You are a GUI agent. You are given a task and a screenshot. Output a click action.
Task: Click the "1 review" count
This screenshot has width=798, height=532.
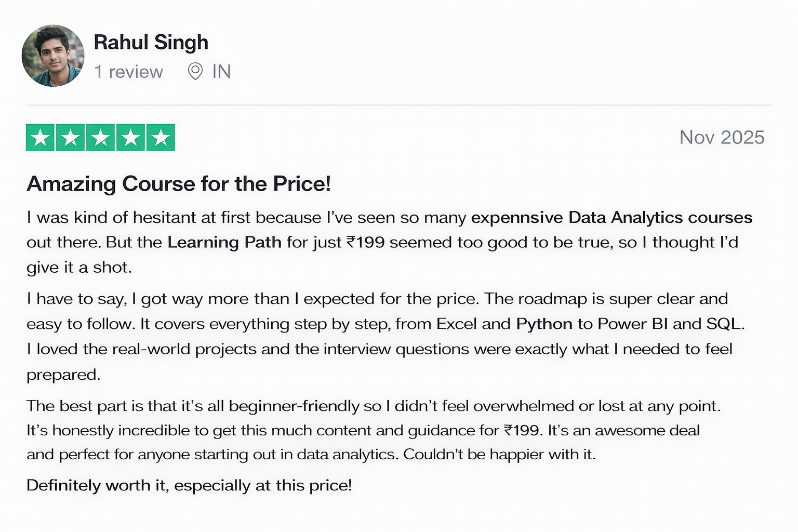click(x=128, y=72)
